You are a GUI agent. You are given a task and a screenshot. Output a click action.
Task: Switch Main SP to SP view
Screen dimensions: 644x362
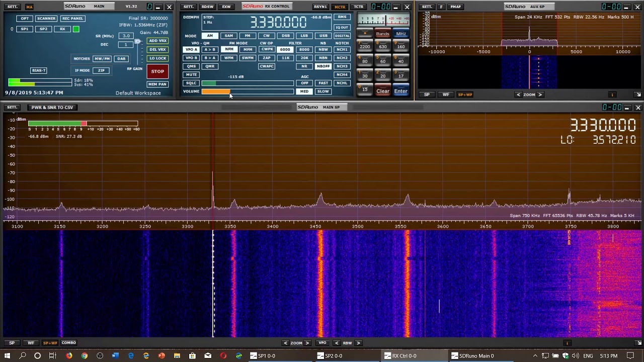[12, 343]
